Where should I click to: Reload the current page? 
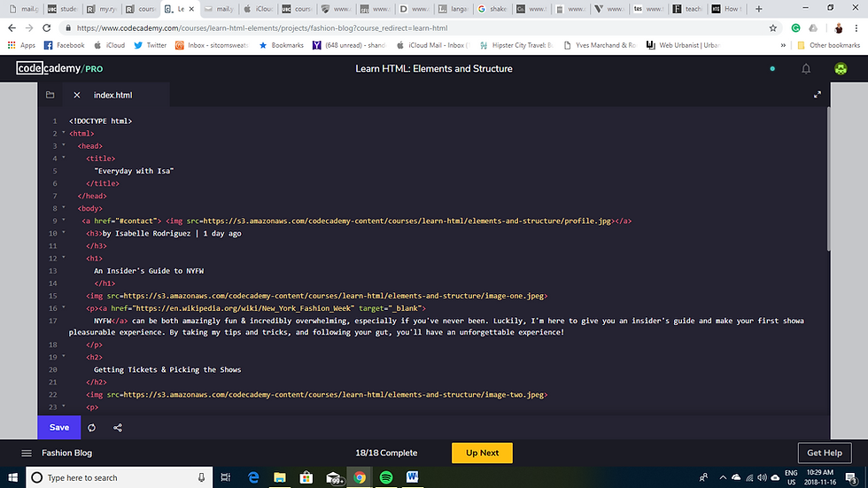point(46,27)
